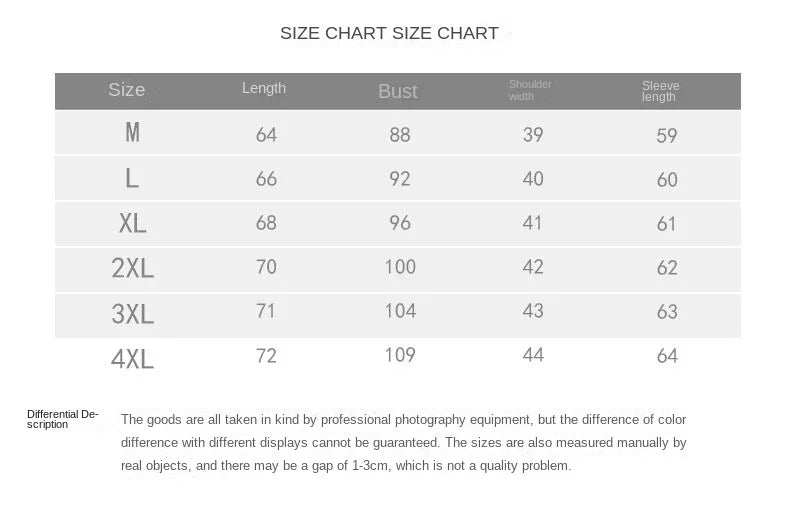Click the XL size row label

[x=132, y=224]
